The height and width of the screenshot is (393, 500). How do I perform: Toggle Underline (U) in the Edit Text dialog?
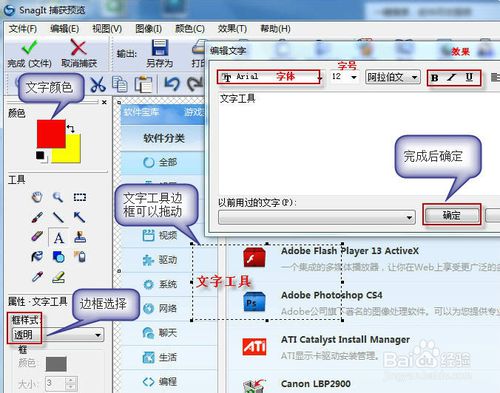(x=469, y=78)
